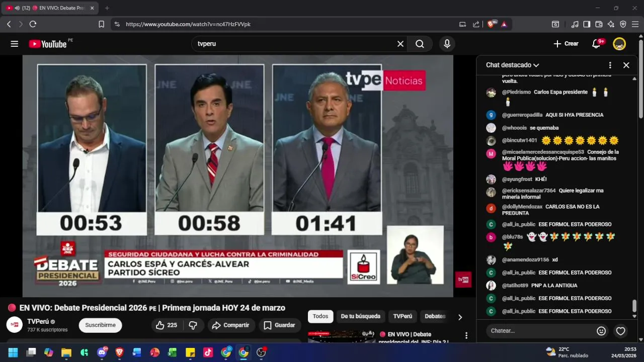Screen dimensions: 644x362
Task: Open File Explorer from the taskbar
Action: point(66,352)
